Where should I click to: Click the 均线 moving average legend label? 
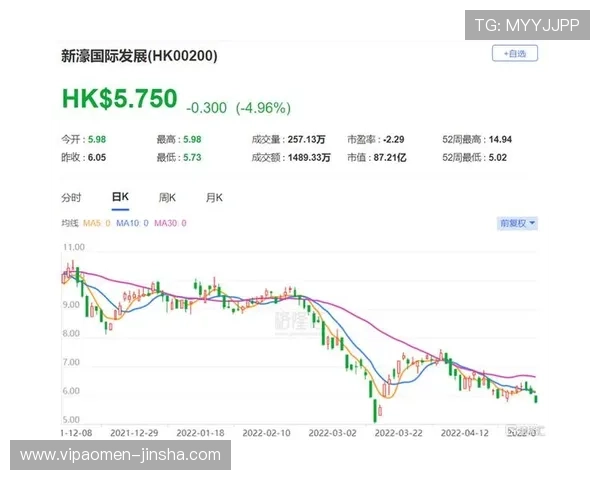[70, 223]
